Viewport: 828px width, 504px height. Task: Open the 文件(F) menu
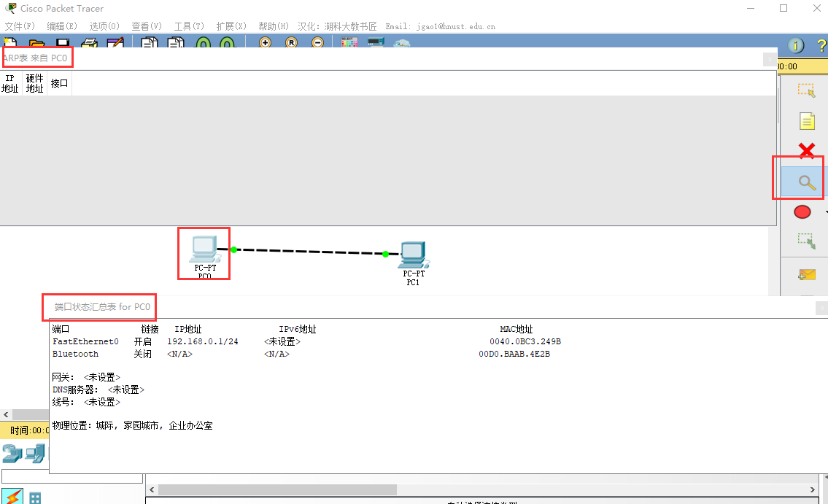pyautogui.click(x=20, y=26)
